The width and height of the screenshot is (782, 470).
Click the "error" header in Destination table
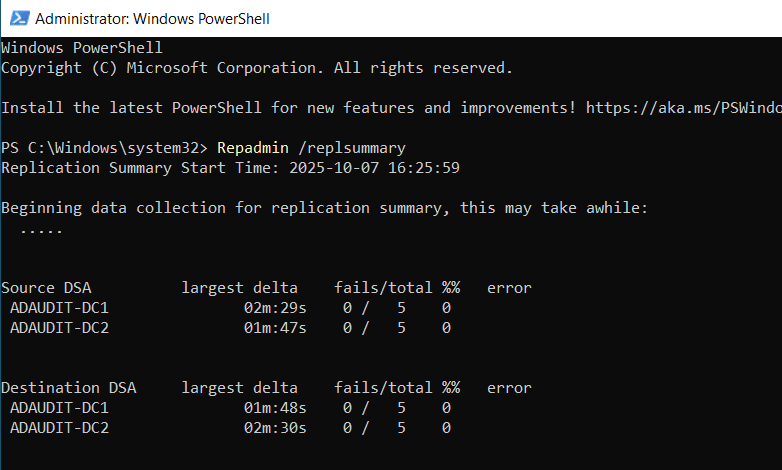pyautogui.click(x=509, y=387)
